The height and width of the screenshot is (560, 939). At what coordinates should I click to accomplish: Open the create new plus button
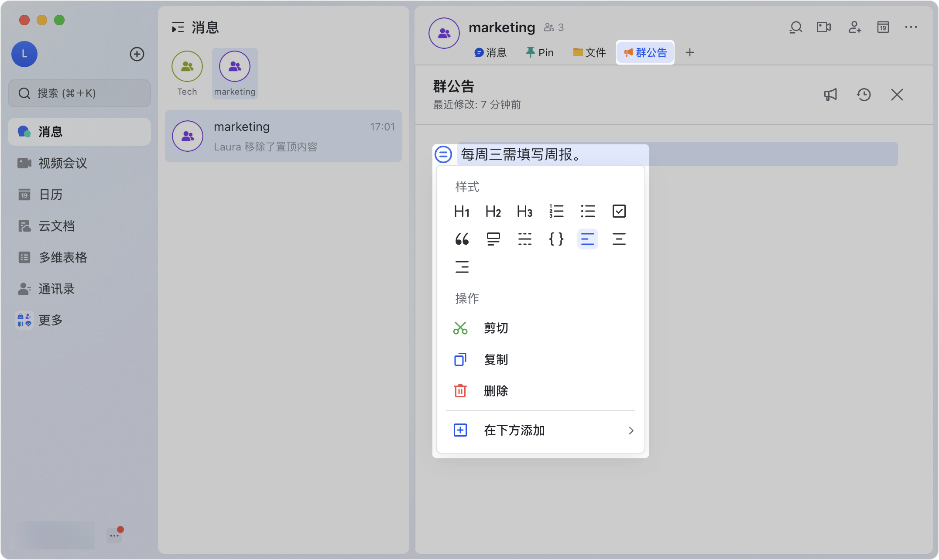point(137,54)
